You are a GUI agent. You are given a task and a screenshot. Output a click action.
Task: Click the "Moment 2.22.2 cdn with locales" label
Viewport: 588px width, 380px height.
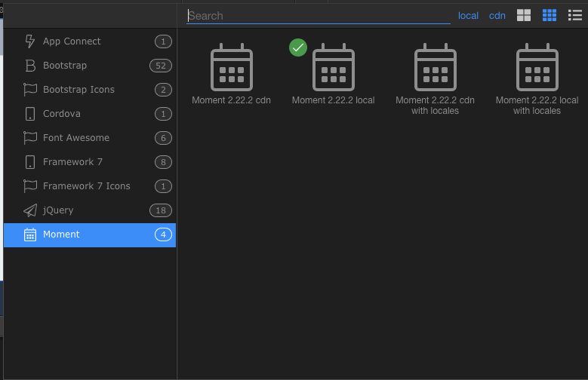click(435, 106)
